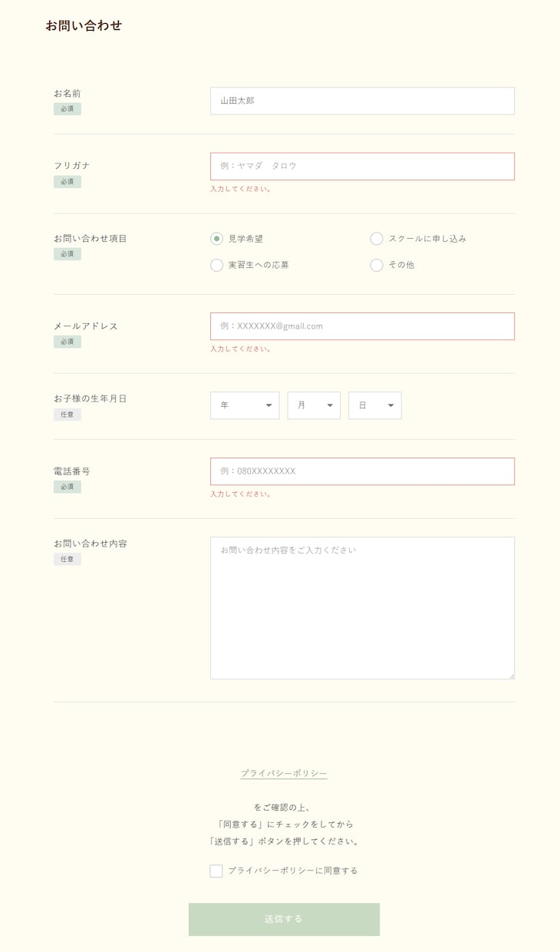Click the 電話番号 input field
Image resolution: width=560 pixels, height=952 pixels.
click(362, 471)
